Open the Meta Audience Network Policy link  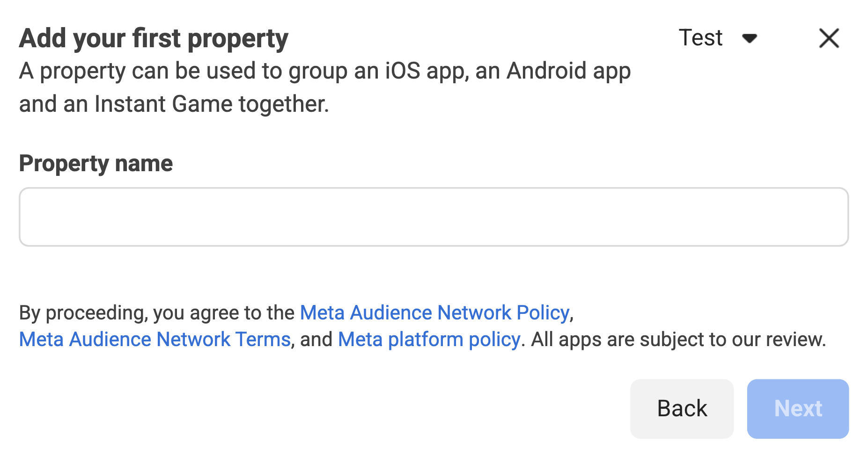pos(434,312)
